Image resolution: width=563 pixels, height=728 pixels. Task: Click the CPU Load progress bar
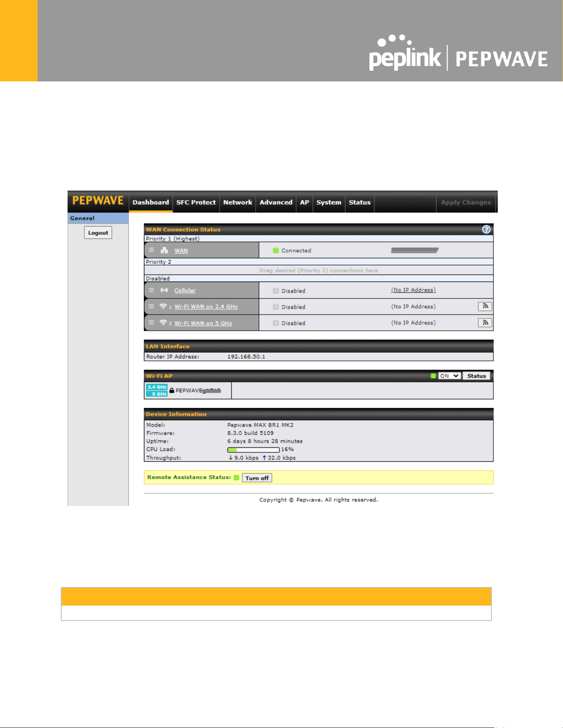(x=253, y=449)
